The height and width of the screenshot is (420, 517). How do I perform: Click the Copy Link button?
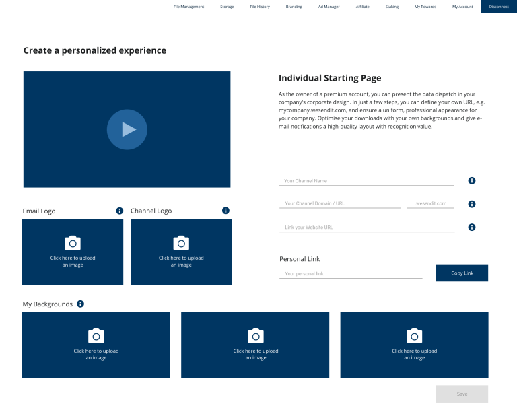pos(462,273)
